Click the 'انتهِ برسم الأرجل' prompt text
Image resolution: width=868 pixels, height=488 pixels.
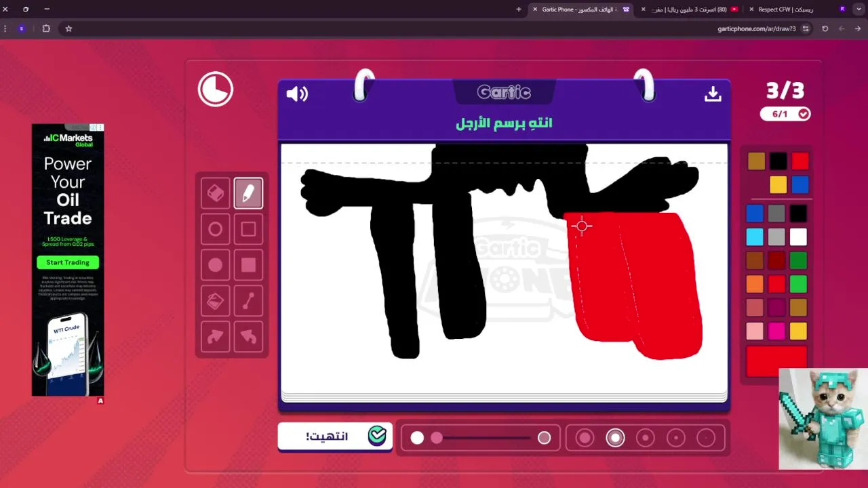click(504, 123)
